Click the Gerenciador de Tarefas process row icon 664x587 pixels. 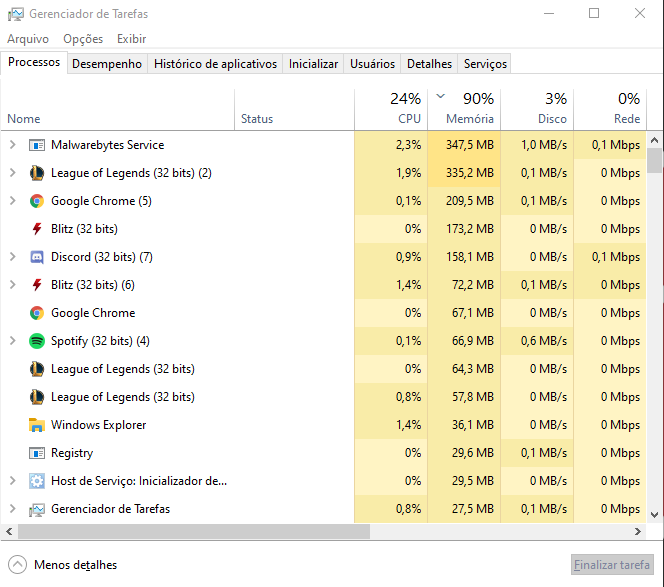point(37,509)
